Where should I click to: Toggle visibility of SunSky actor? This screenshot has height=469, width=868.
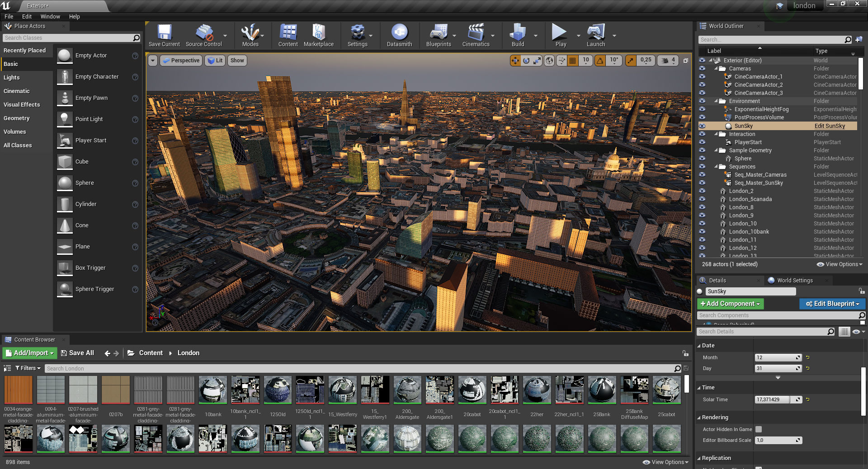tap(702, 126)
